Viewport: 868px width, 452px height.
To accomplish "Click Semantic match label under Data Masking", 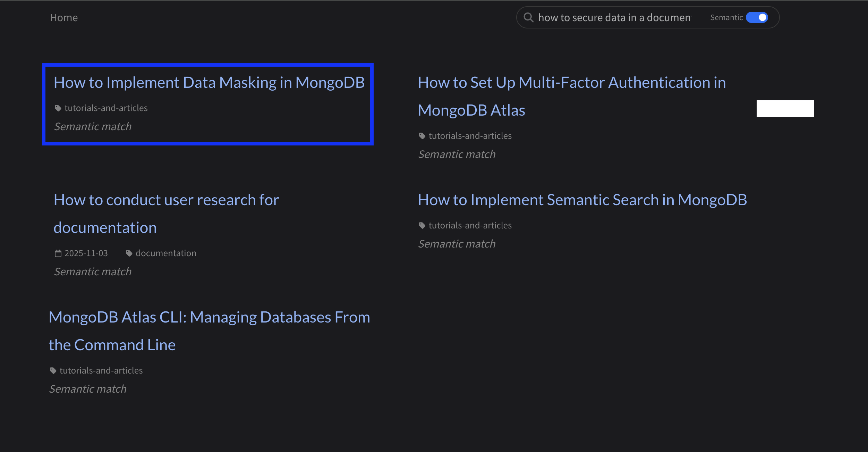I will (x=93, y=127).
